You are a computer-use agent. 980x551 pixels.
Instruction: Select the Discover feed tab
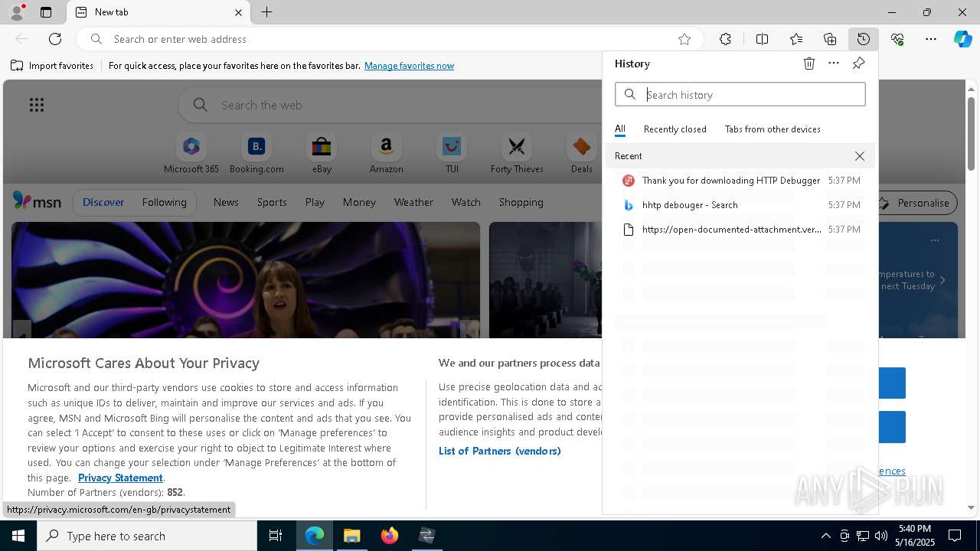tap(103, 202)
